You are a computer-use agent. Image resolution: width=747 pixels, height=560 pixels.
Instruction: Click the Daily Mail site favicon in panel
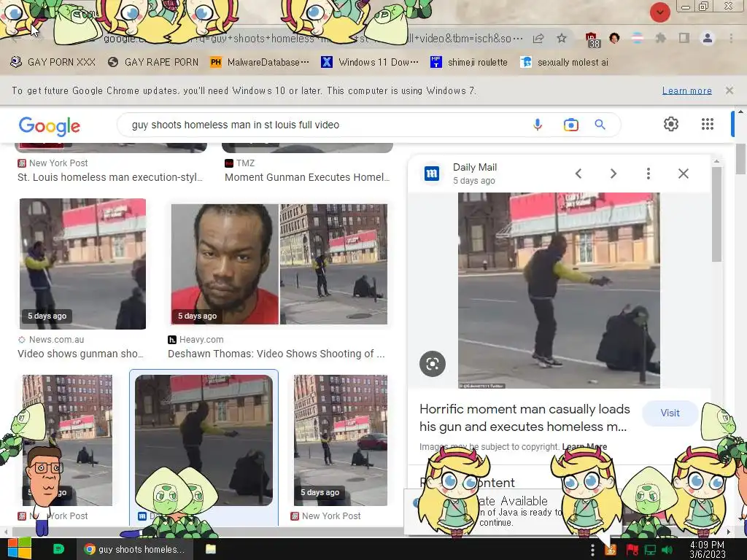[x=432, y=174]
